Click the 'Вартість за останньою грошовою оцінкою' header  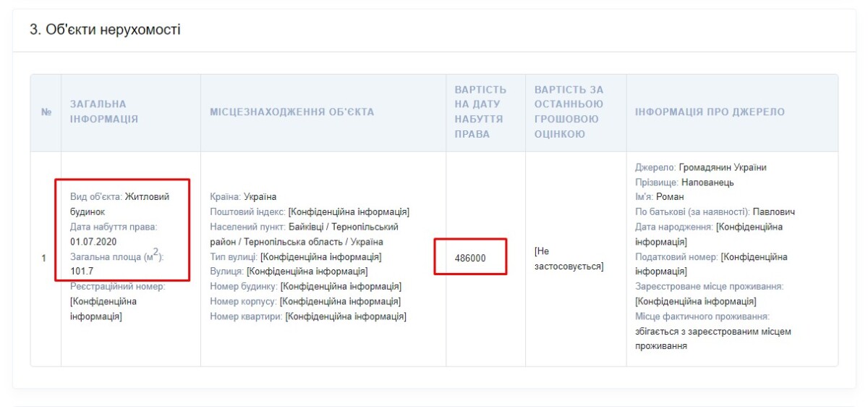(569, 112)
